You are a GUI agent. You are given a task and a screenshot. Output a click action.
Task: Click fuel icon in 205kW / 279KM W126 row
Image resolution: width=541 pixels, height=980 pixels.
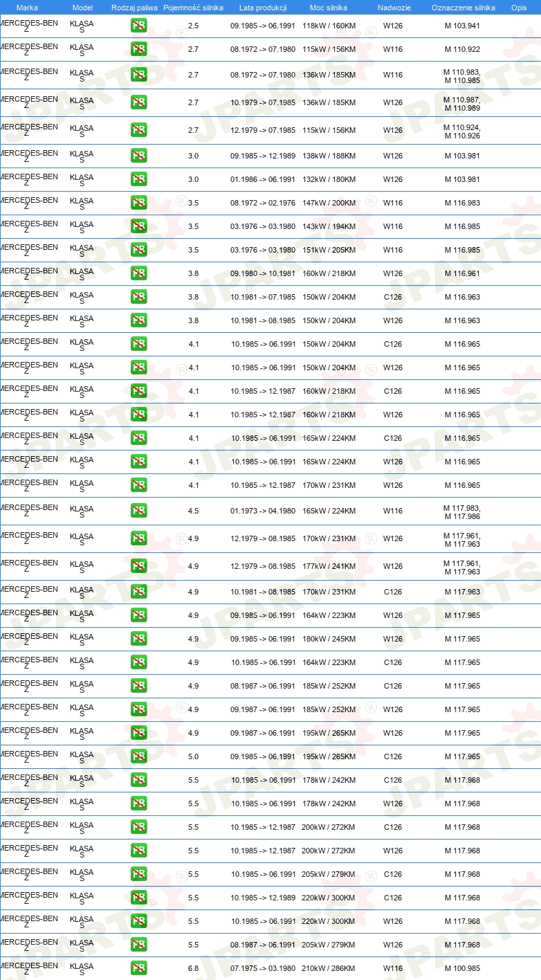[138, 945]
